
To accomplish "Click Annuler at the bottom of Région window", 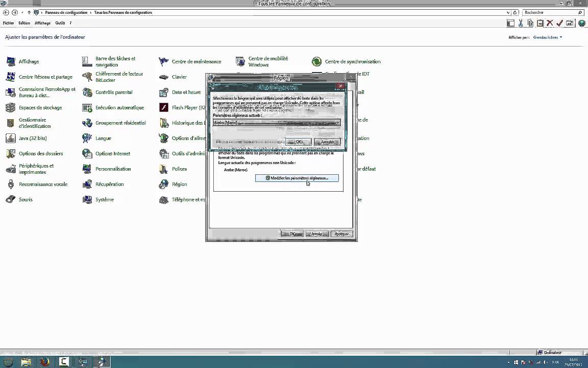I will click(317, 234).
